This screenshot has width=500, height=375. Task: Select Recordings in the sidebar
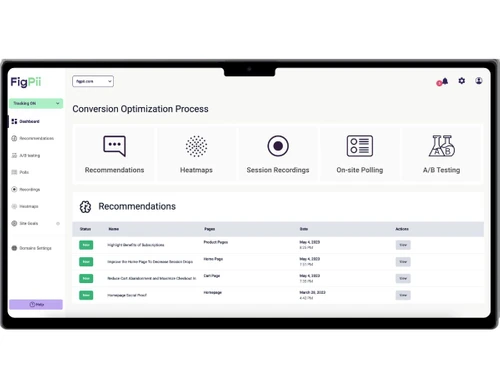click(x=30, y=189)
